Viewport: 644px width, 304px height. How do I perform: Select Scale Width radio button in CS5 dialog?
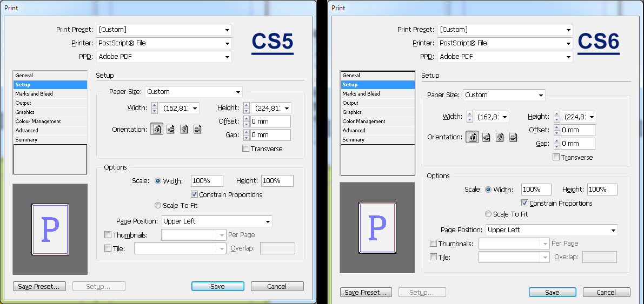pos(158,180)
